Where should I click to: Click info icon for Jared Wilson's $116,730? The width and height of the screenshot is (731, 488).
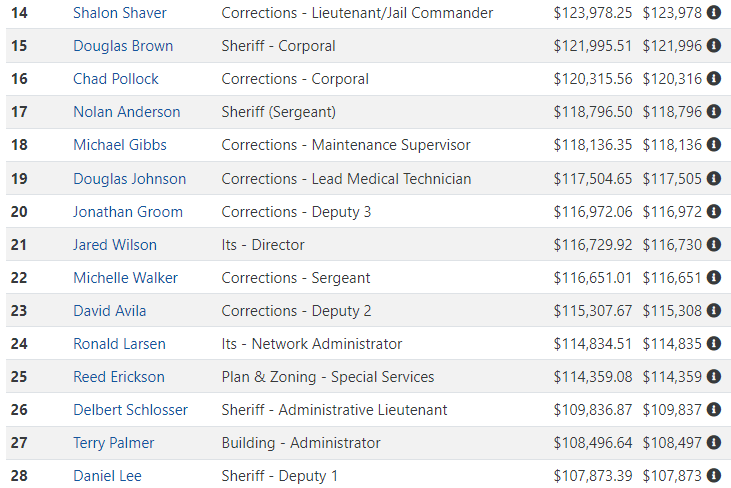click(x=714, y=245)
